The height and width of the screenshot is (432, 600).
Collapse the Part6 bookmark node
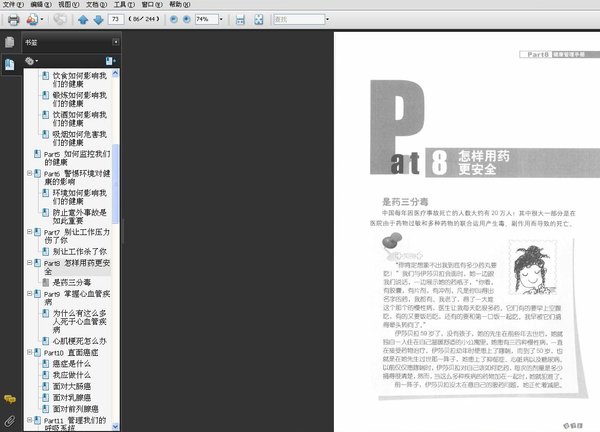click(29, 173)
